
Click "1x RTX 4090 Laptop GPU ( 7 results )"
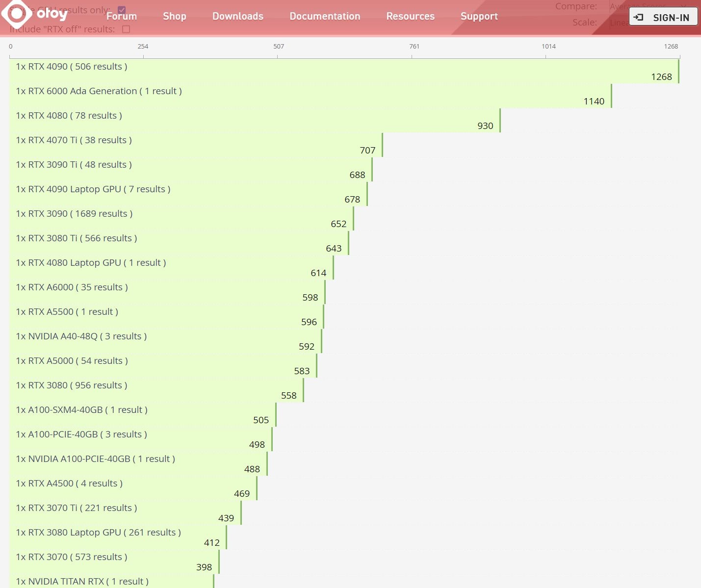tap(93, 189)
